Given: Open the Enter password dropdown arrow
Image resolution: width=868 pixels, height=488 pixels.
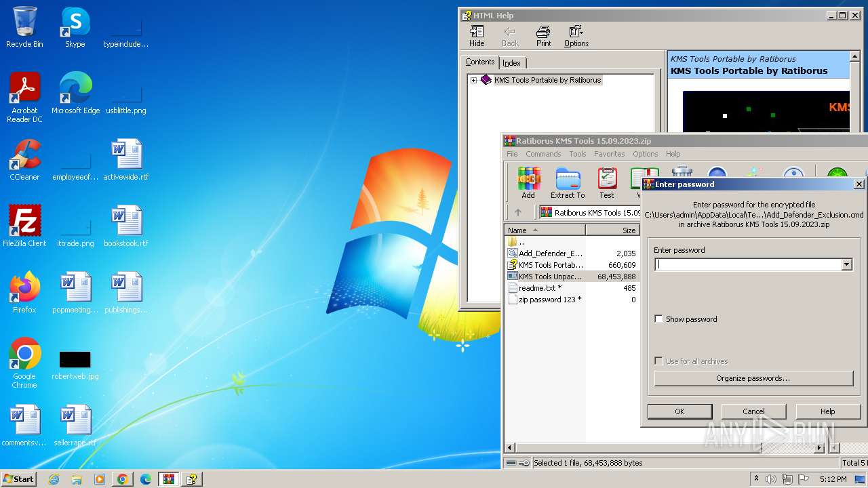Looking at the screenshot, I should coord(846,265).
